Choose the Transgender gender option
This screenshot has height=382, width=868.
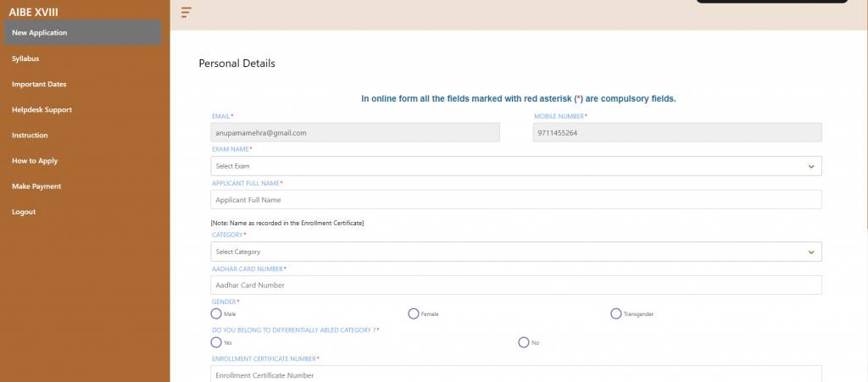click(616, 313)
